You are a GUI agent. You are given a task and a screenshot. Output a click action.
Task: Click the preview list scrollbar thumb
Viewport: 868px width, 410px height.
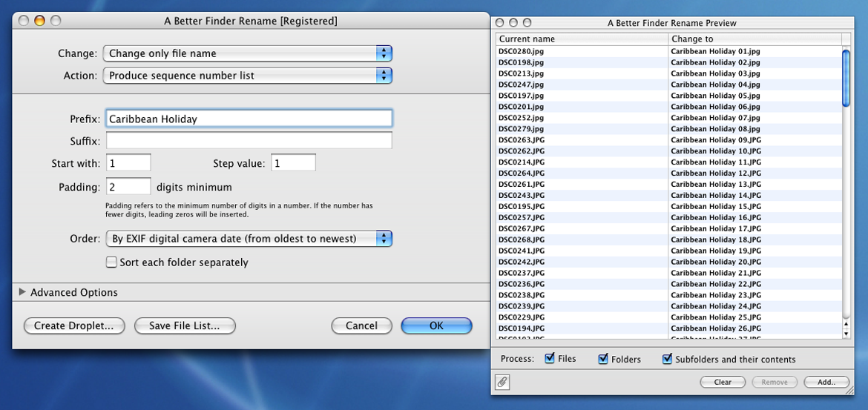846,77
